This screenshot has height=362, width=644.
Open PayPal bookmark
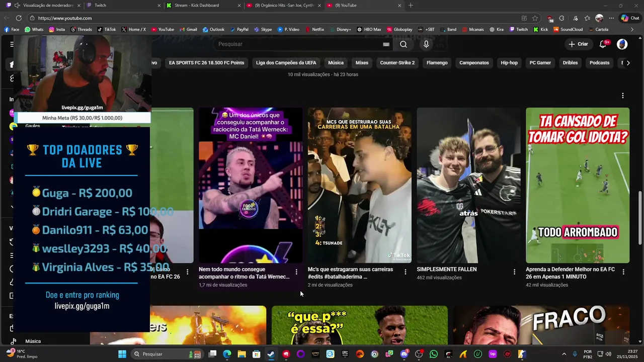pyautogui.click(x=239, y=30)
